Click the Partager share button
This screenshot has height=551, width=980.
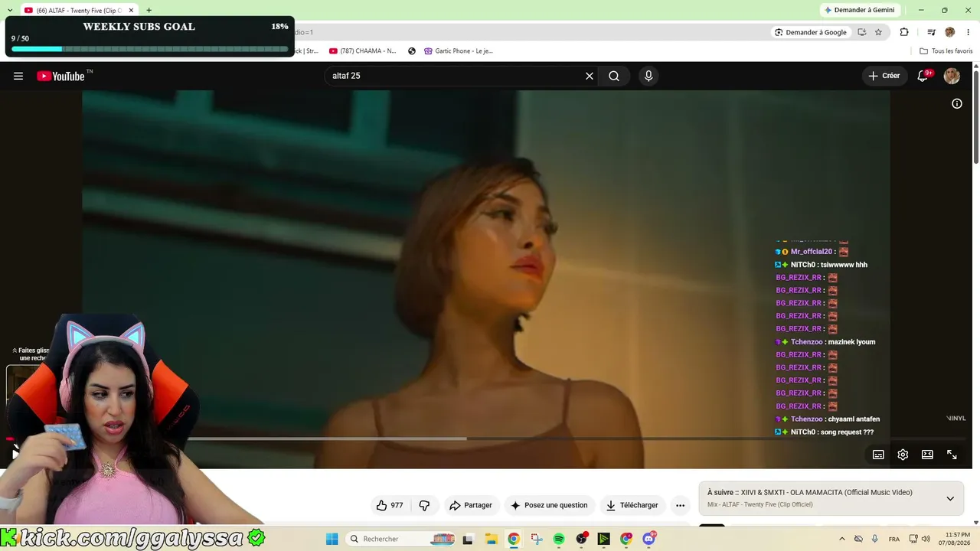tap(471, 505)
